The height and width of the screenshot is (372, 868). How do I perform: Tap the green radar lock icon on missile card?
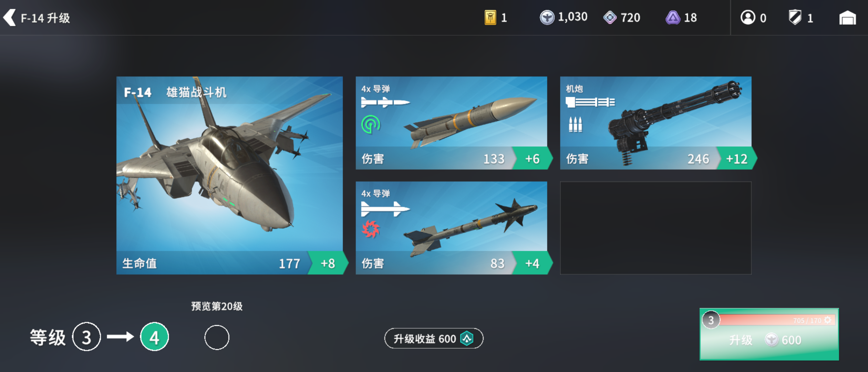371,124
